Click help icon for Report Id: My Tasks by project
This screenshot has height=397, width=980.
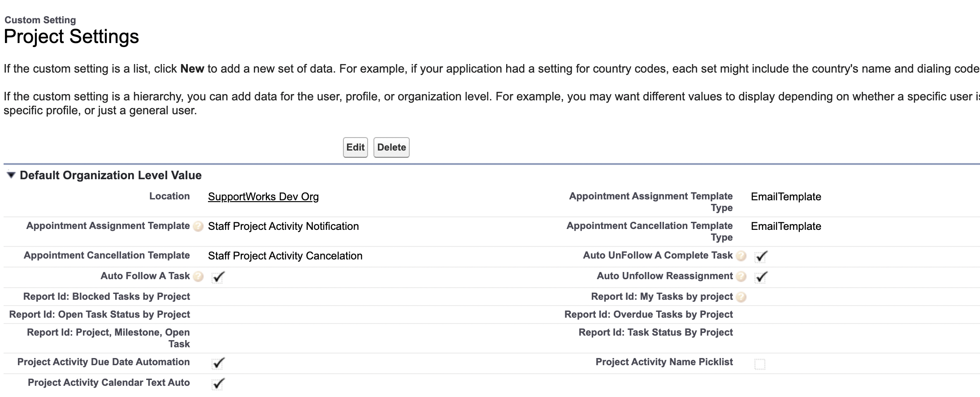tap(742, 297)
